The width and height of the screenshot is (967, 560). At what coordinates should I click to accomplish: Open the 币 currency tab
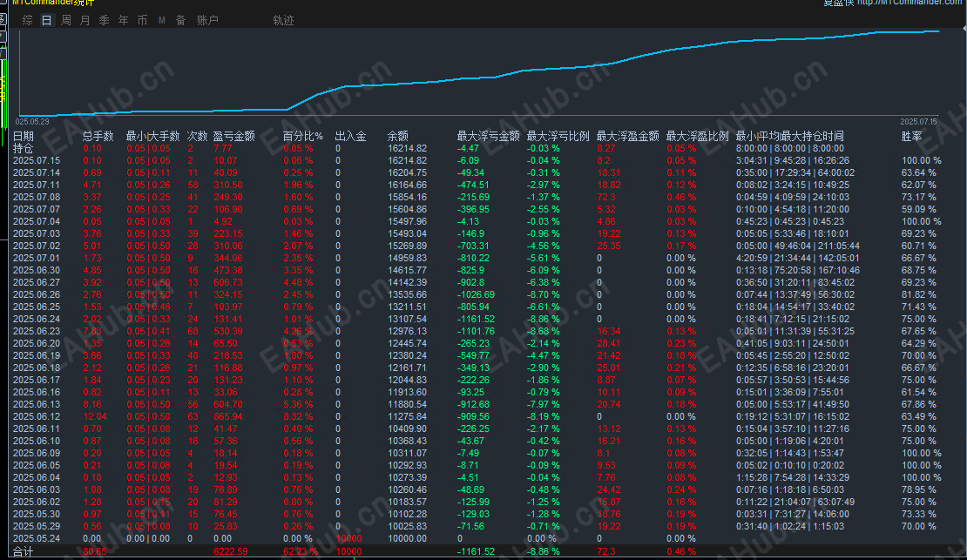point(143,20)
